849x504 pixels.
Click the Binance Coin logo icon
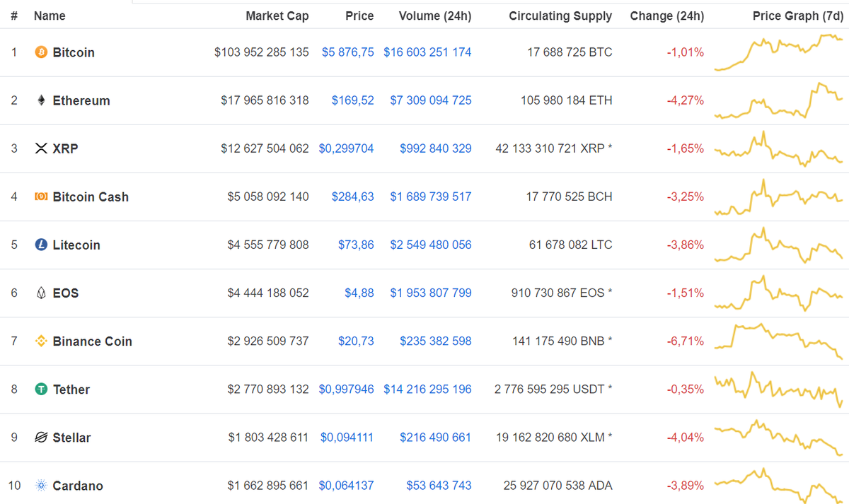41,341
